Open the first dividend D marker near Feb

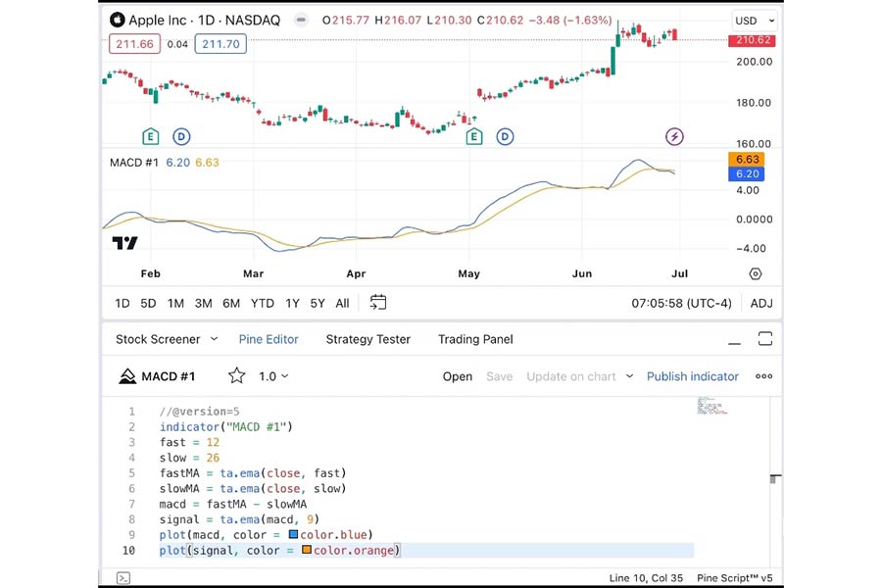coord(181,136)
